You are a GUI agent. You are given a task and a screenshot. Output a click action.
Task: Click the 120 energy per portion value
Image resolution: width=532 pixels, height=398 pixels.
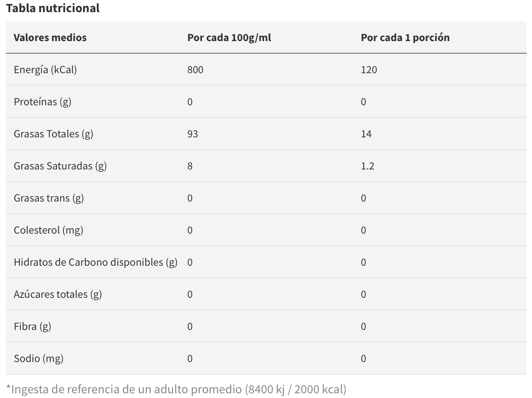tap(369, 70)
